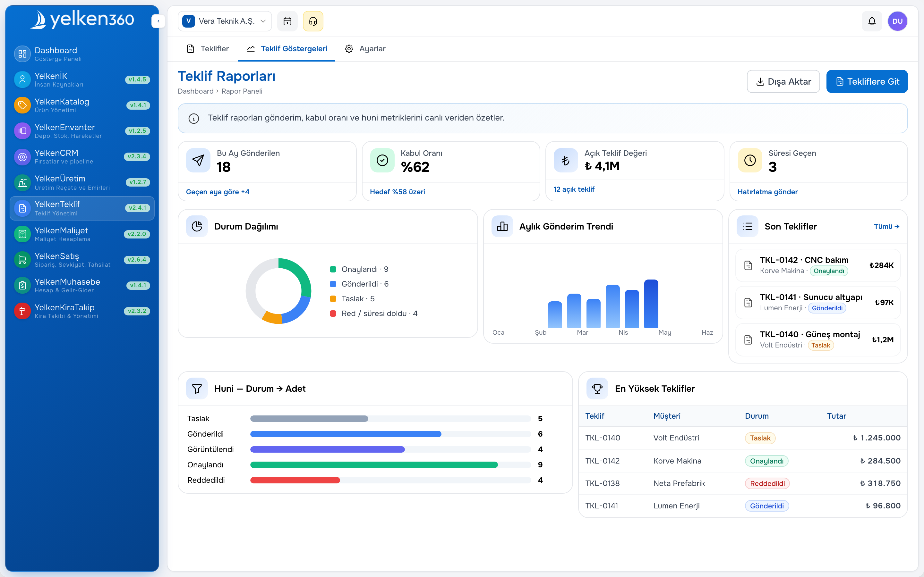Open YelkenKatalog tag icon in sidebar

tap(22, 105)
